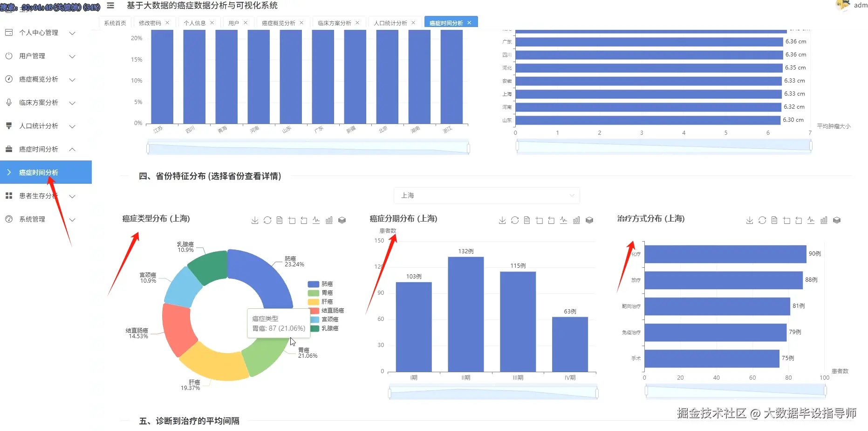Activate area zoom on cancer stage chart
The height and width of the screenshot is (431, 868).
point(540,220)
